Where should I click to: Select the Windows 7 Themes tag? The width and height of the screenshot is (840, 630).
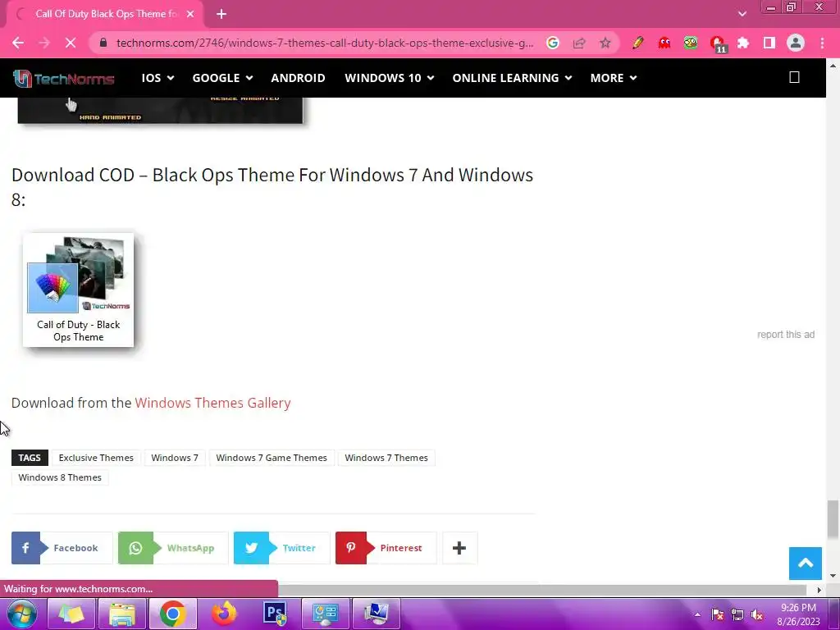coord(386,458)
